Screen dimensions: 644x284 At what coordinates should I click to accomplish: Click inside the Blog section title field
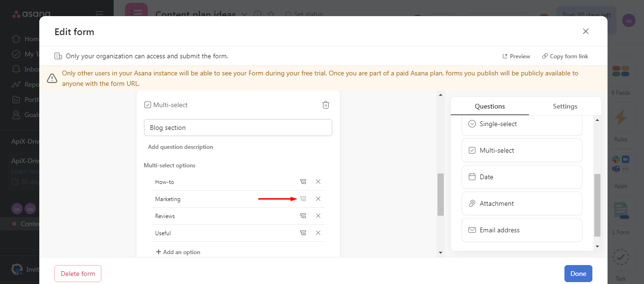pyautogui.click(x=238, y=128)
